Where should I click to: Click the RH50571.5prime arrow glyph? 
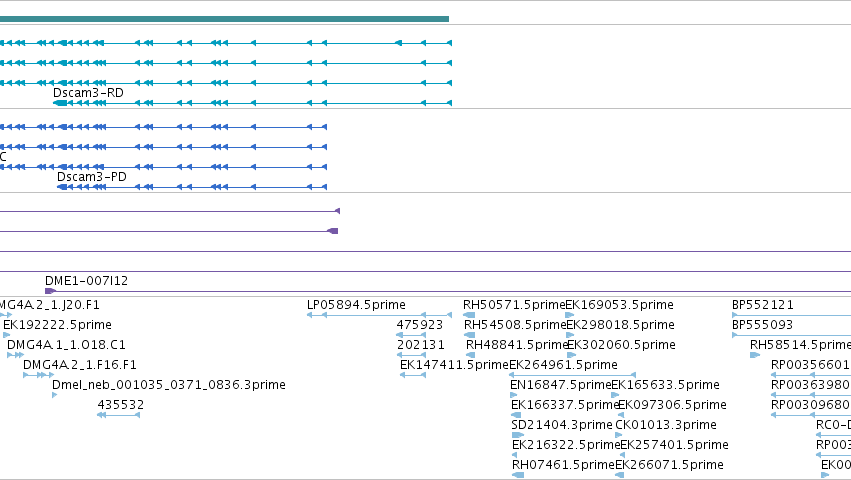coord(469,315)
